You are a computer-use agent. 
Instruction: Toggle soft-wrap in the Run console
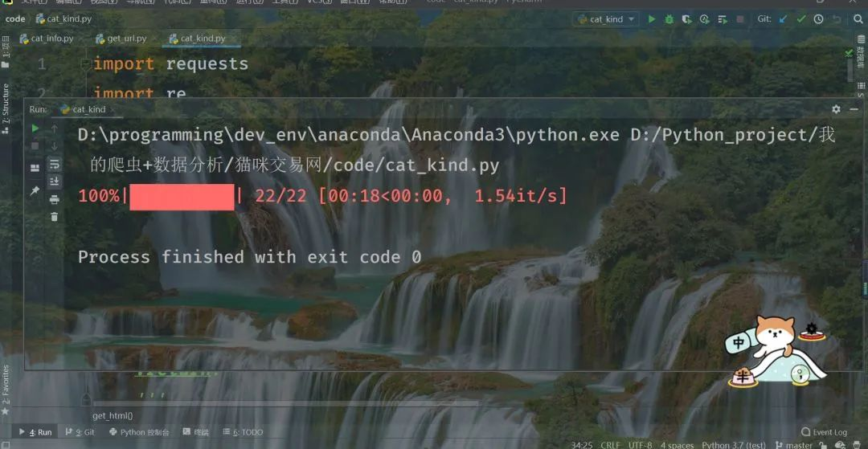[55, 164]
